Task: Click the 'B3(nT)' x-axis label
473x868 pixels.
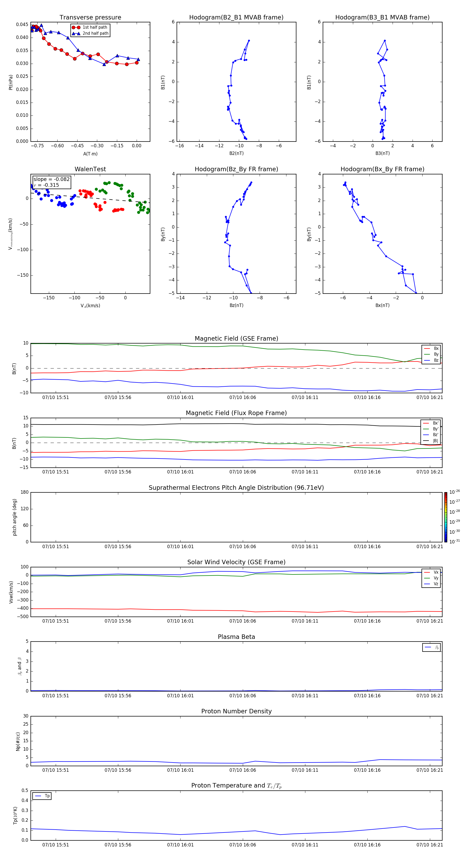Action: click(382, 153)
